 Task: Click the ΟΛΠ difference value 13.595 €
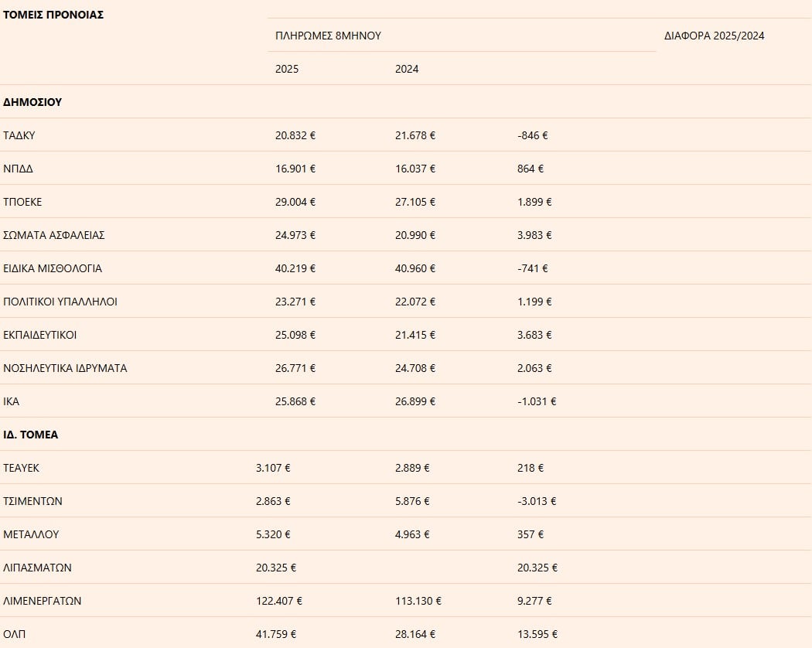[537, 634]
